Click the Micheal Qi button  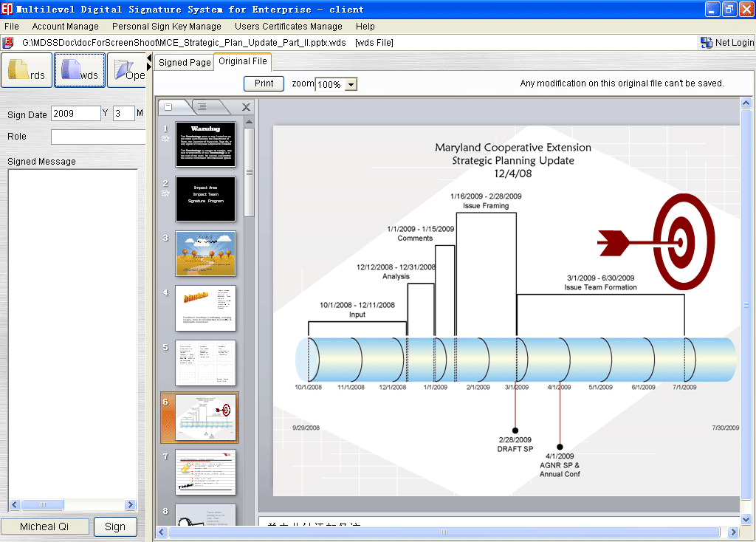point(44,526)
